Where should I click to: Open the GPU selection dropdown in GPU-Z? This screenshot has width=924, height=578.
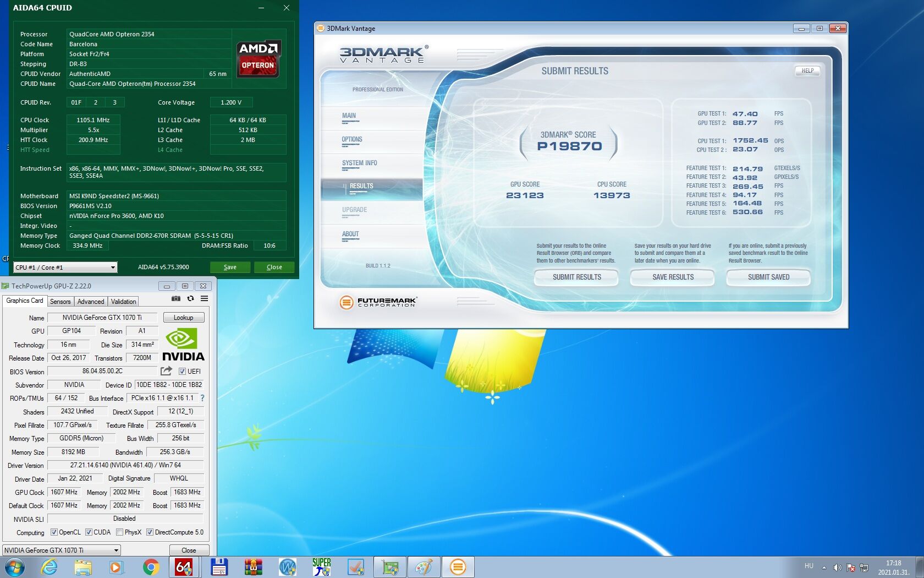(x=62, y=550)
